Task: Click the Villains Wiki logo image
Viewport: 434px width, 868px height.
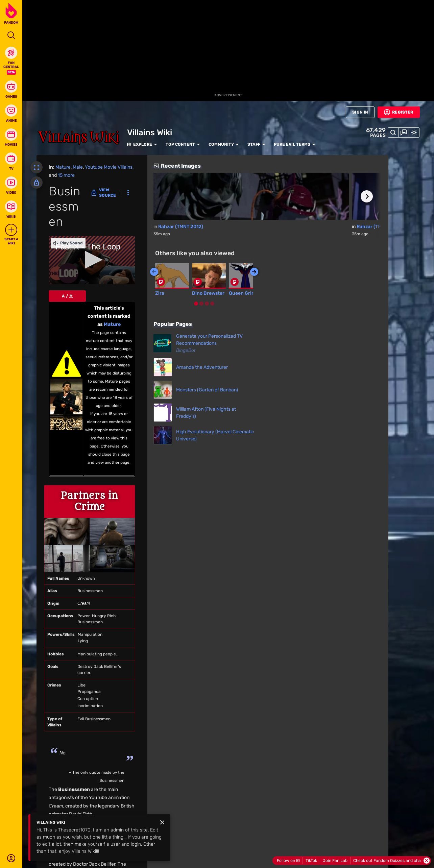Action: [78, 138]
